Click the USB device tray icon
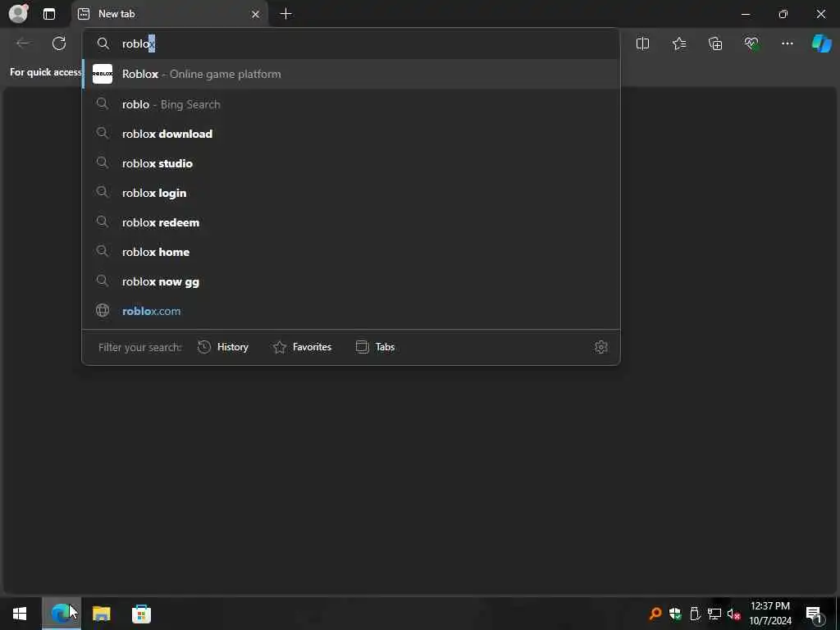840x630 pixels. 695,614
